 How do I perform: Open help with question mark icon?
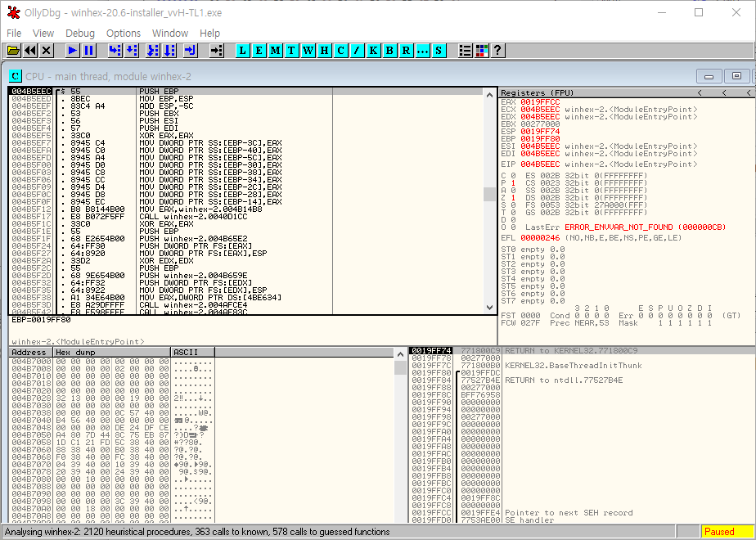(498, 50)
